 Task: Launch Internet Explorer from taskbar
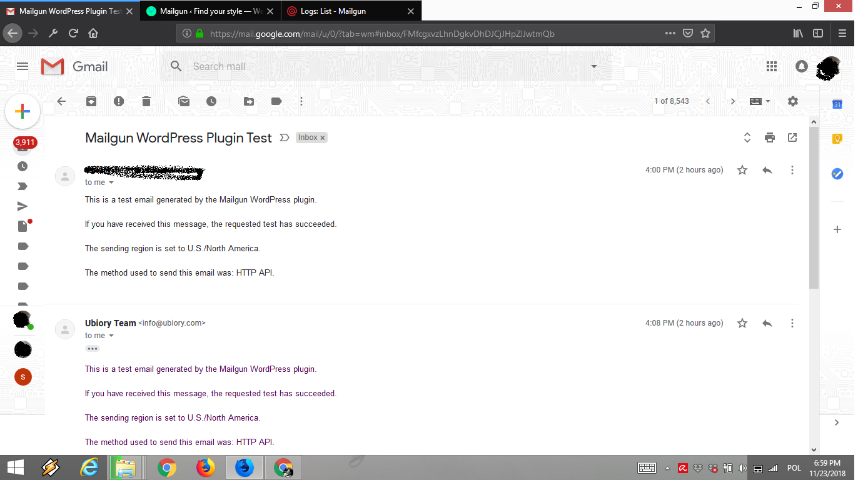[x=90, y=467]
